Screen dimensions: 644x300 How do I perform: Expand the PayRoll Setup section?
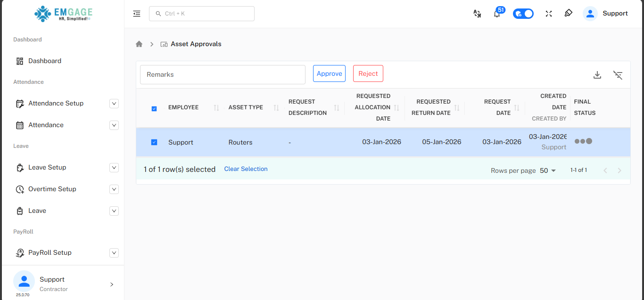coord(114,253)
